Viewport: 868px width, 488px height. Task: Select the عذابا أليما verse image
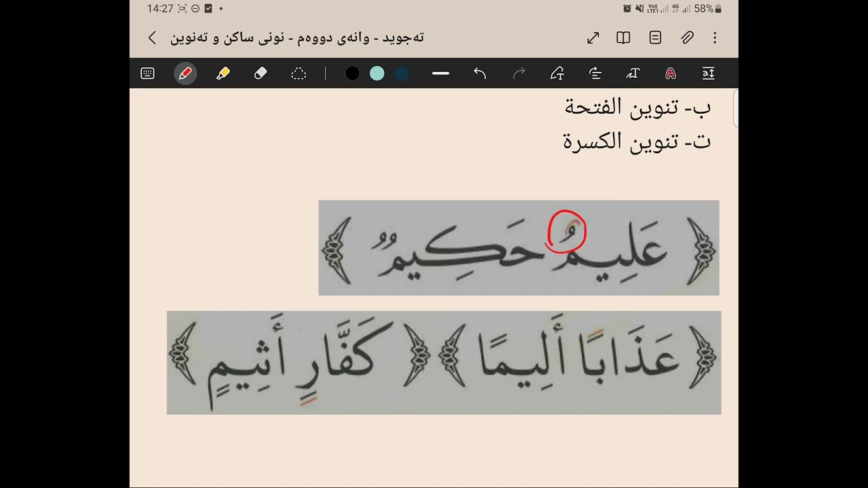pyautogui.click(x=444, y=363)
